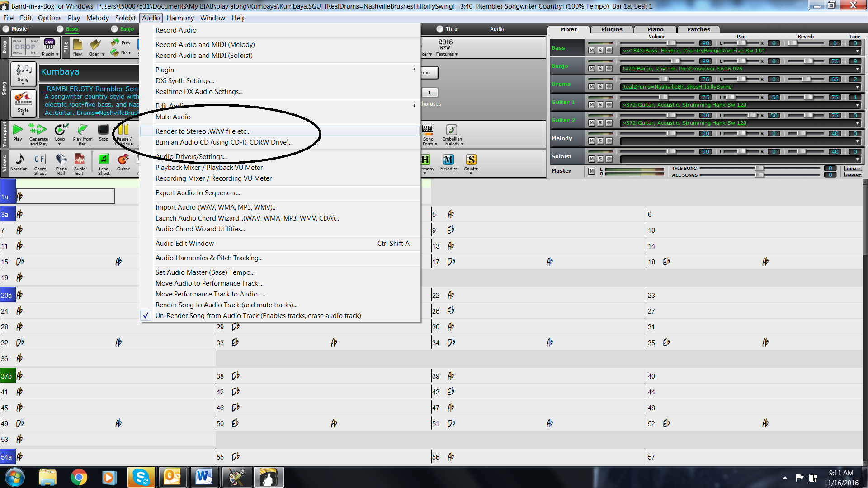Select Un-Render Song from Audio Track

pos(280,315)
